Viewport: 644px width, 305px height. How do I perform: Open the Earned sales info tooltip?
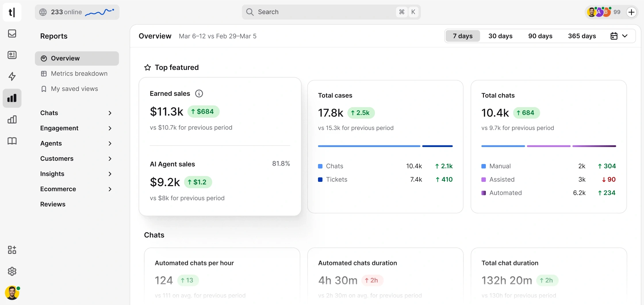pos(199,93)
